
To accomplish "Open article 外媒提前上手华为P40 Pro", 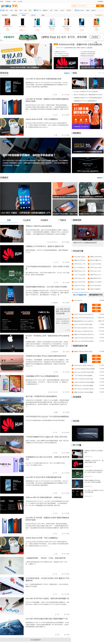I will (x=45, y=247).
